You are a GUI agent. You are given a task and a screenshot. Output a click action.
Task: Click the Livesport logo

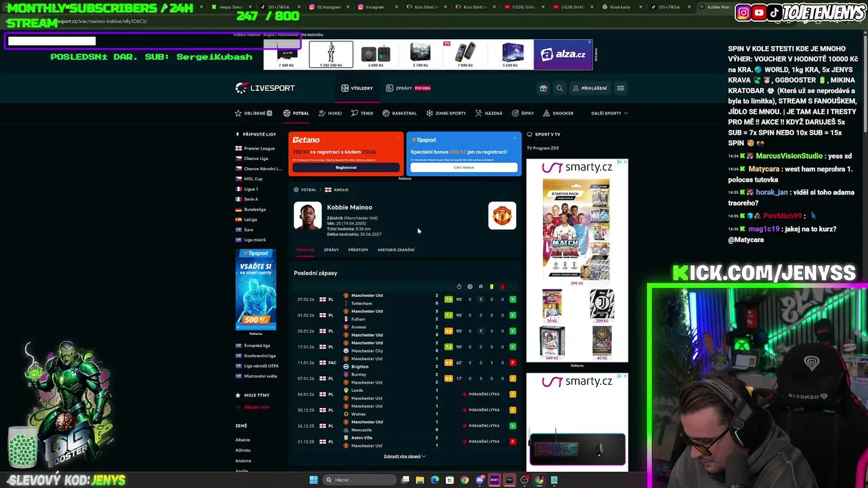click(x=265, y=88)
